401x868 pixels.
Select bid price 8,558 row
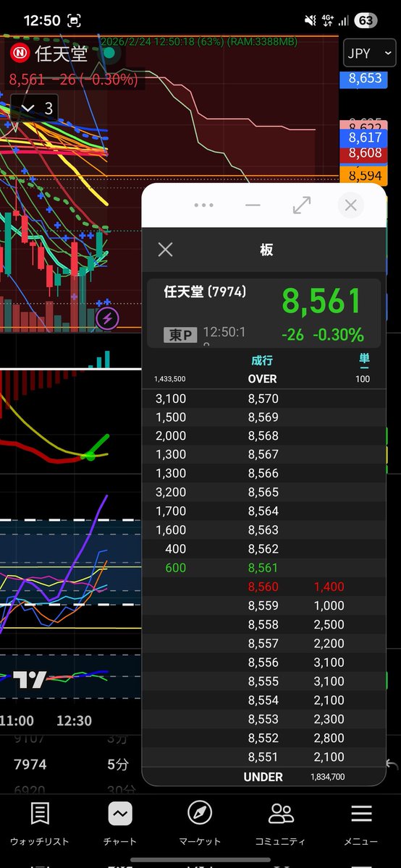coord(263,624)
